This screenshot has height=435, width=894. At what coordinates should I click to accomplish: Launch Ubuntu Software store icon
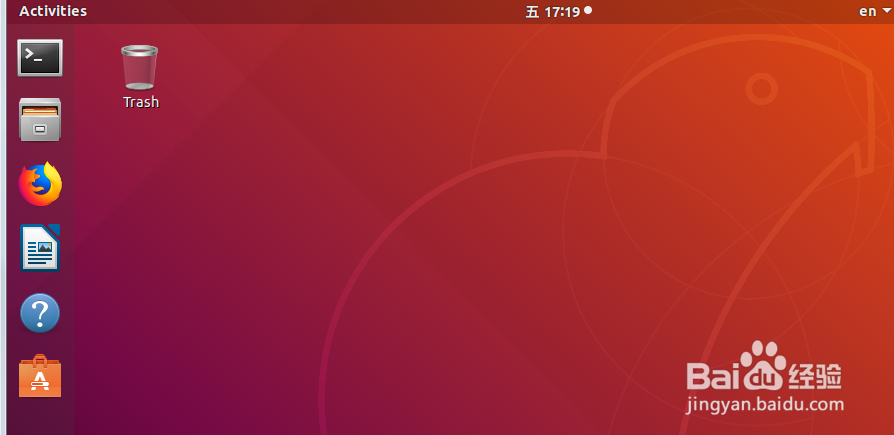click(x=40, y=376)
